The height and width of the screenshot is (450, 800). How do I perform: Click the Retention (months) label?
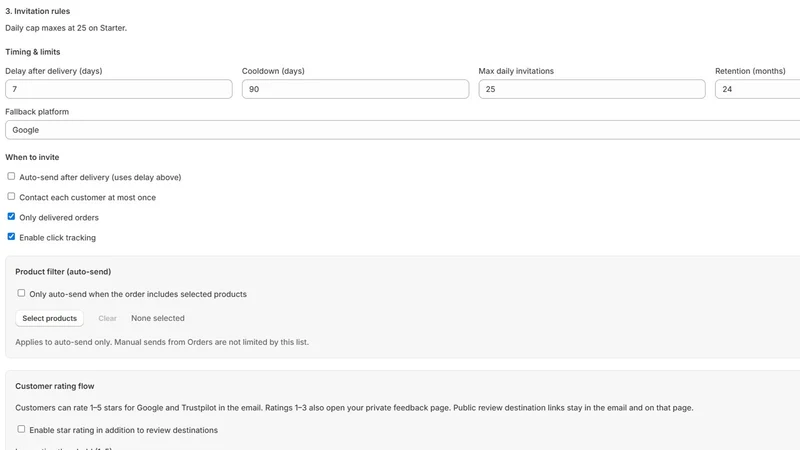[750, 71]
